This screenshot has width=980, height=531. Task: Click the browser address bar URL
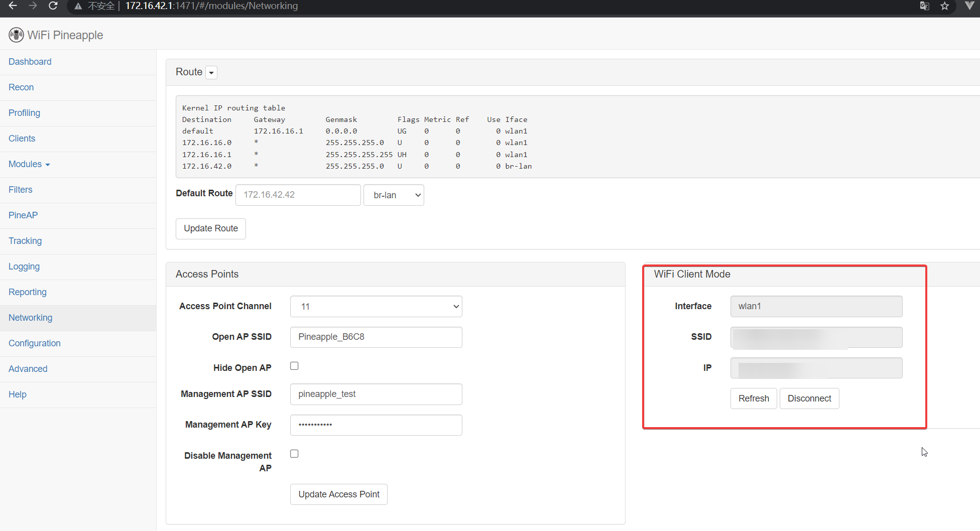[x=211, y=6]
